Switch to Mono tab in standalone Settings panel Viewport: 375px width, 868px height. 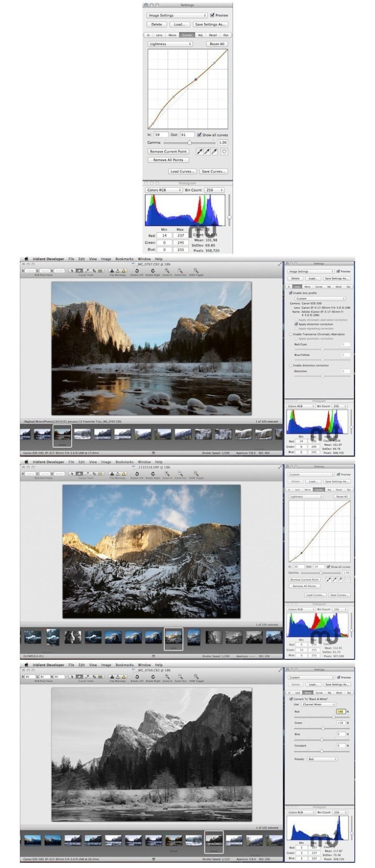tap(172, 35)
